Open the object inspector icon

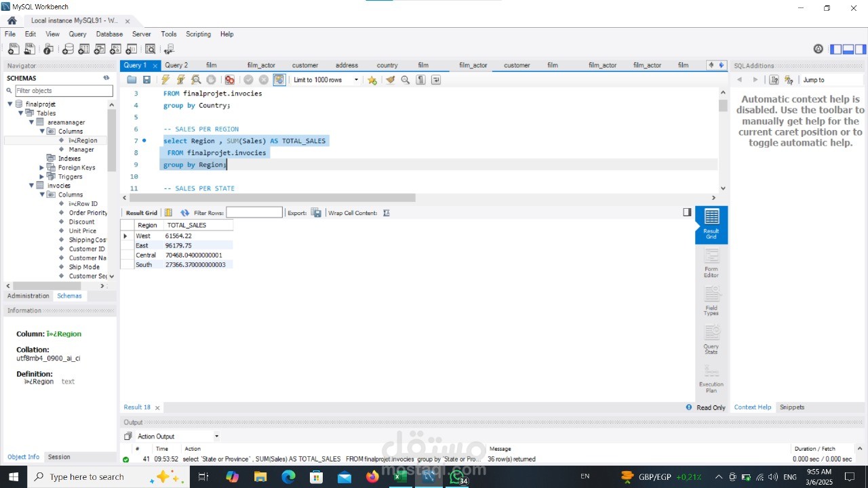coord(48,49)
